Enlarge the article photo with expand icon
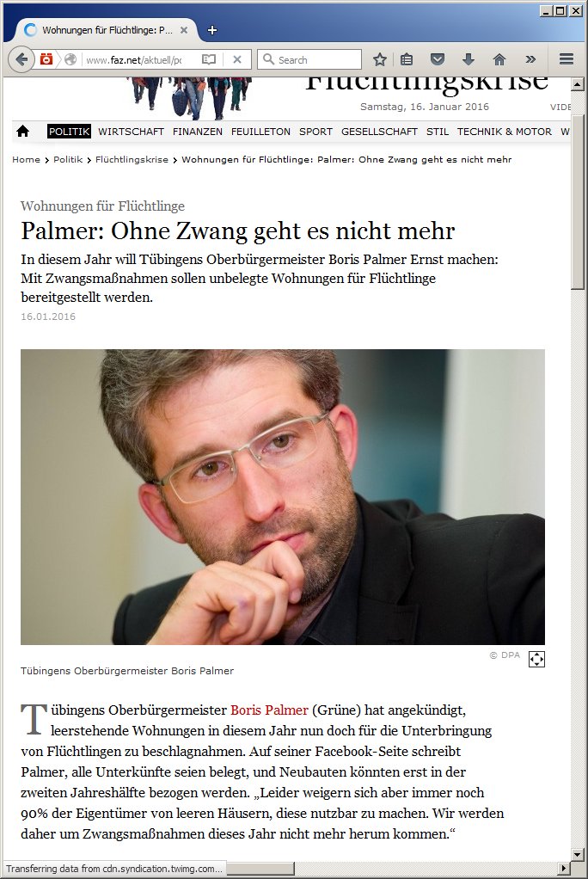Image resolution: width=588 pixels, height=879 pixels. coord(536,659)
